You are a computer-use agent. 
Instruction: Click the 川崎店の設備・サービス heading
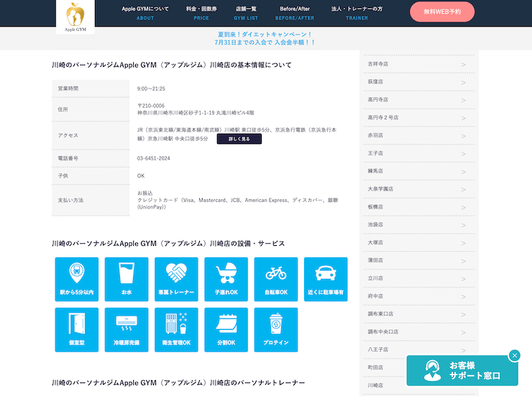(x=168, y=243)
